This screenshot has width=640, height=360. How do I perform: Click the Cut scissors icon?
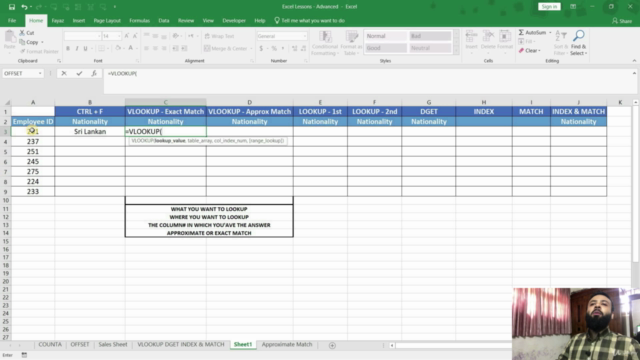pyautogui.click(x=22, y=33)
